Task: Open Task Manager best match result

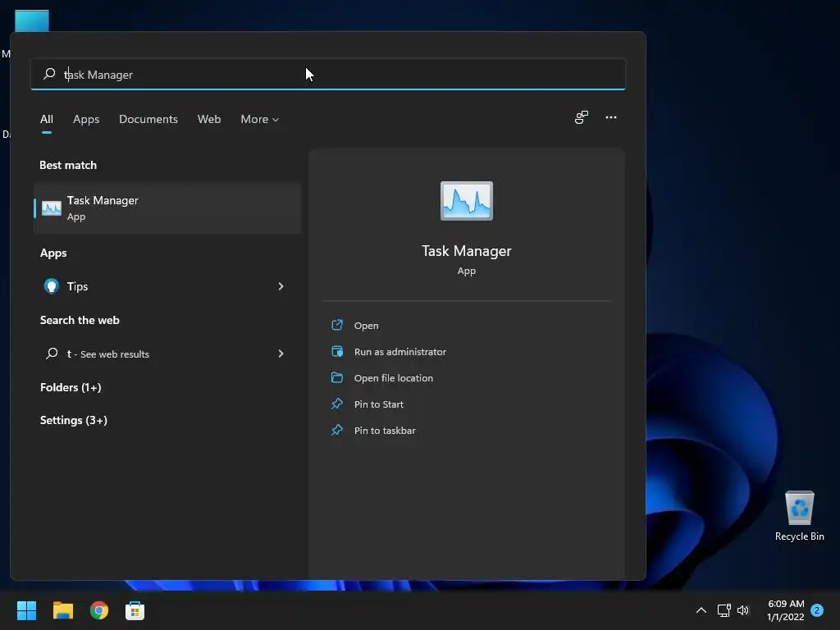Action: pos(167,208)
